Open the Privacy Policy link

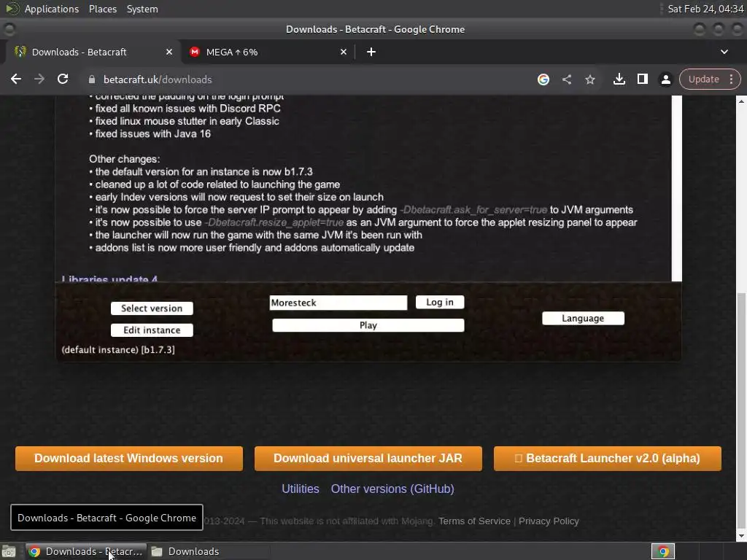(x=549, y=521)
